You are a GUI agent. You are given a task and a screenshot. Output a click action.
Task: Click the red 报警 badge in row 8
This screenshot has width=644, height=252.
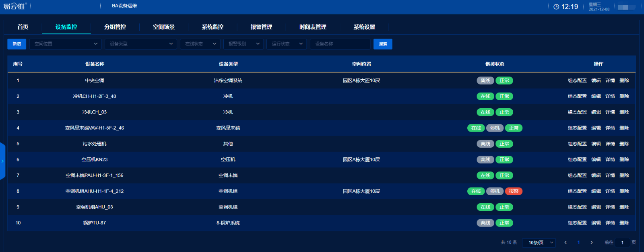[514, 191]
